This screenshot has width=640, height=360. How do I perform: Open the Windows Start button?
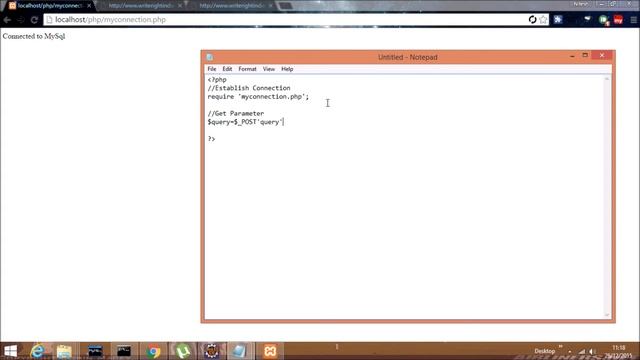(10, 351)
